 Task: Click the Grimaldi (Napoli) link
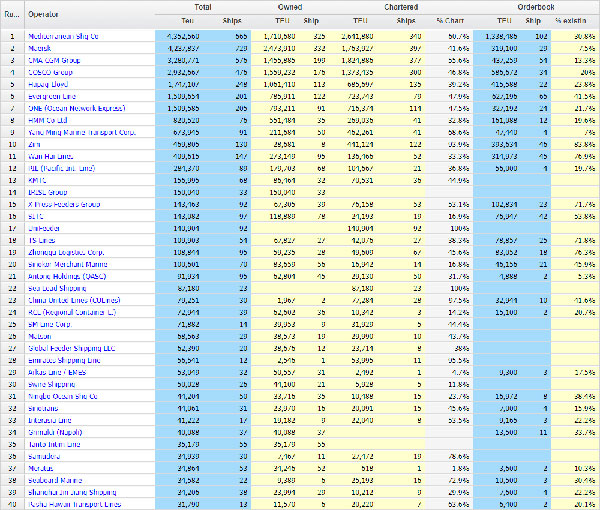55,432
